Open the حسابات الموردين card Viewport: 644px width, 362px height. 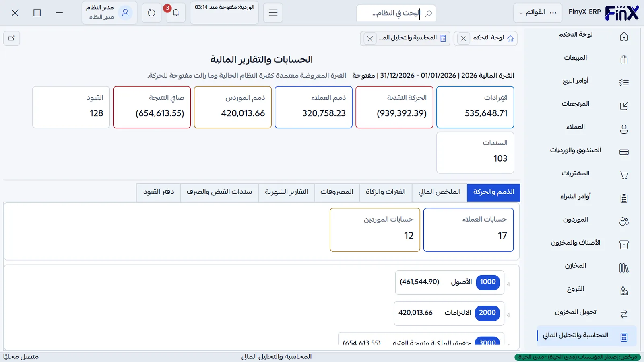coord(375,230)
